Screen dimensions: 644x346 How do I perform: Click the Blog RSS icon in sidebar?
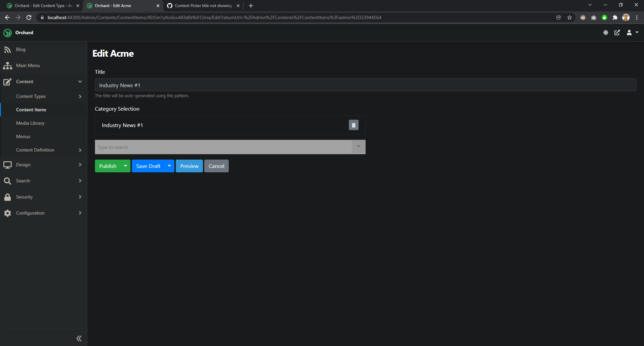point(7,50)
